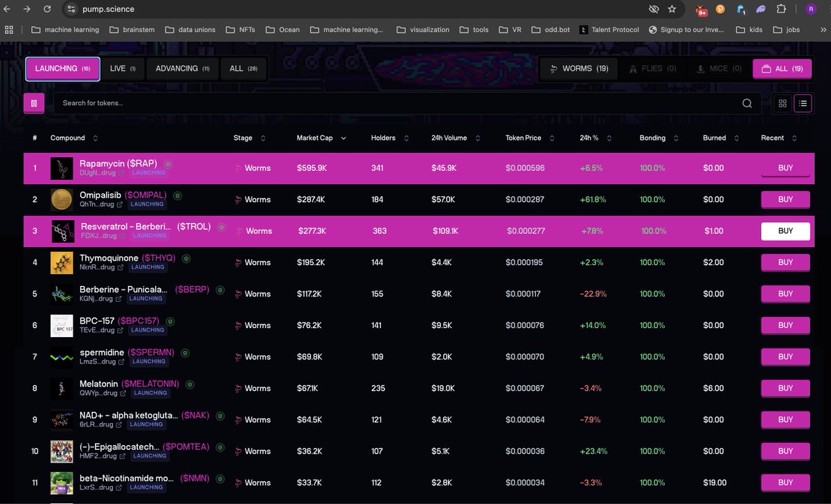Open the Chrome profile avatar R
Image resolution: width=831 pixels, height=504 pixels.
811,9
